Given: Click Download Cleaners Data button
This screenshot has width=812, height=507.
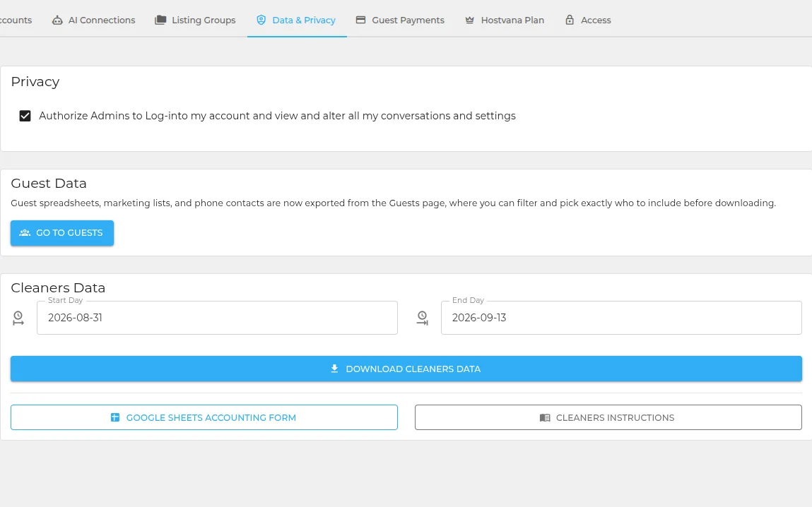Looking at the screenshot, I should [x=406, y=369].
